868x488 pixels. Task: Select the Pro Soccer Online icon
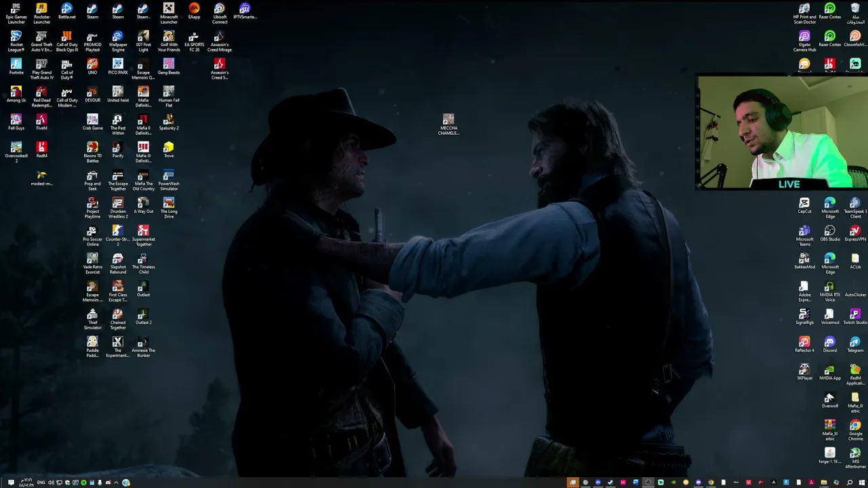click(x=92, y=236)
